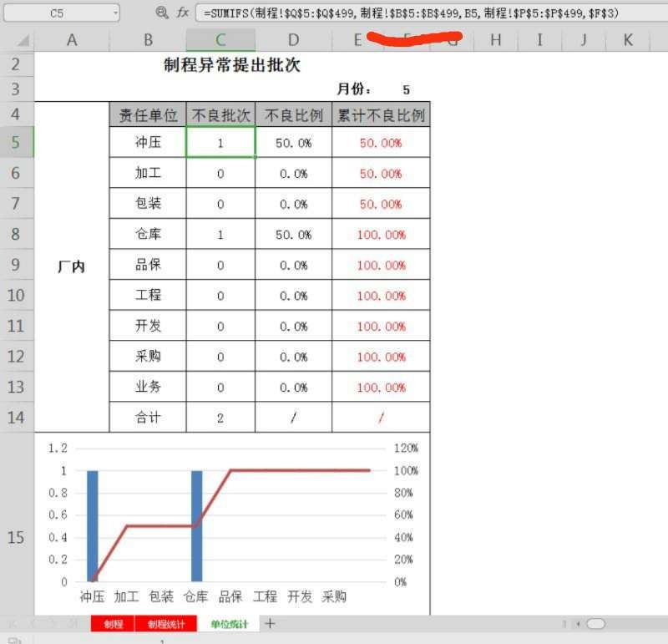Click the month value 5 cell
This screenshot has height=644, width=668.
pyautogui.click(x=406, y=89)
